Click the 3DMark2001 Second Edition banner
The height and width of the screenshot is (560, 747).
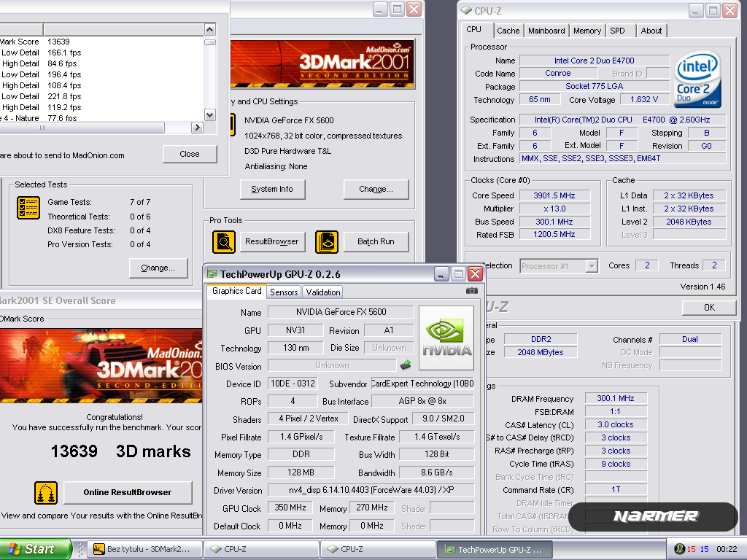323,64
